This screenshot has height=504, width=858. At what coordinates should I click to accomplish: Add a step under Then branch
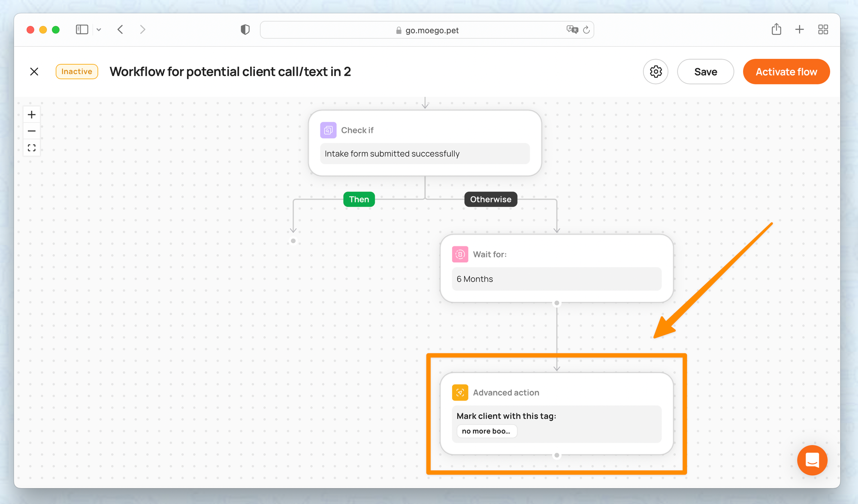[293, 241]
